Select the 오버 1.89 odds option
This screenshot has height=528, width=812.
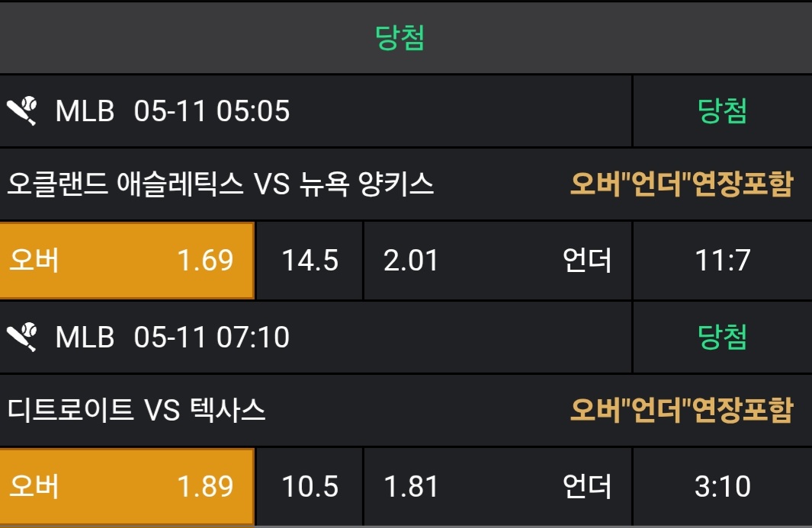[127, 486]
